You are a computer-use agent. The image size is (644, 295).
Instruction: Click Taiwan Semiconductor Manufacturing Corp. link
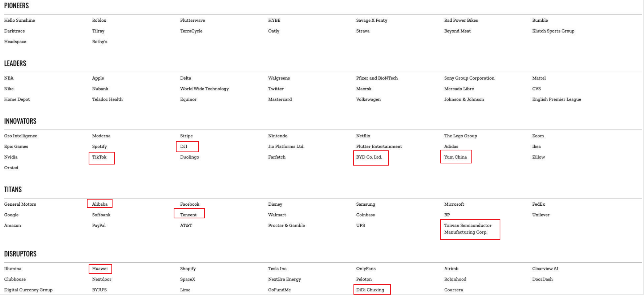468,229
